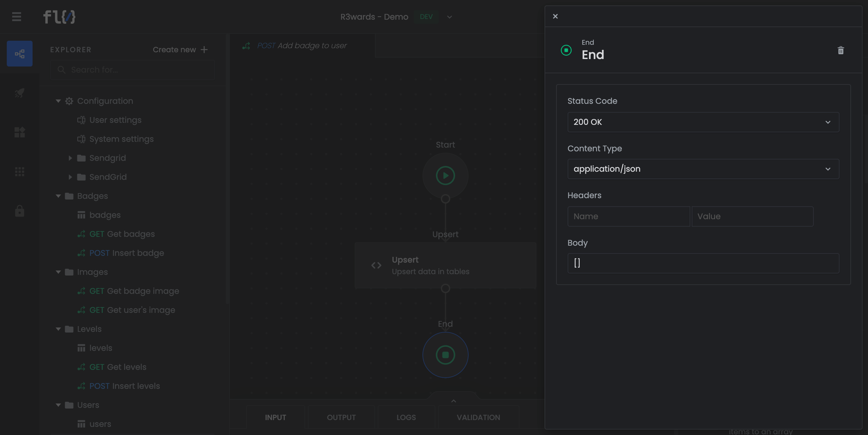Click the Start play node on canvas
Screen dimensions: 868x435
click(445, 175)
